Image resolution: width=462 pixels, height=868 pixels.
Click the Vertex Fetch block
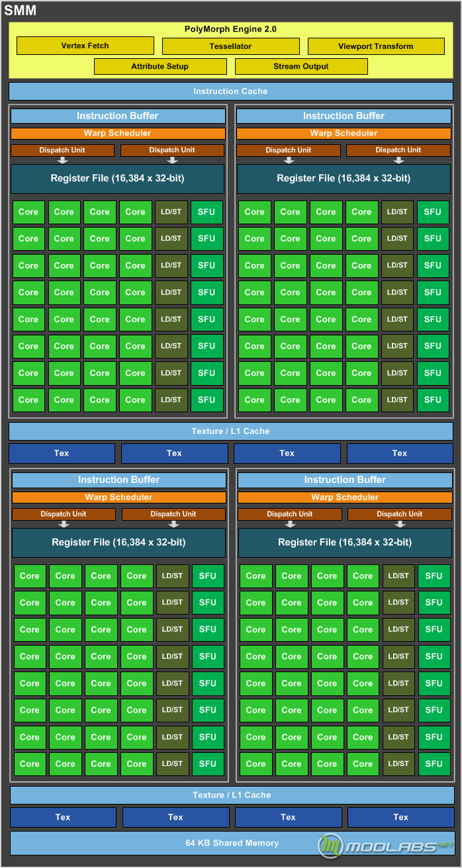click(85, 46)
